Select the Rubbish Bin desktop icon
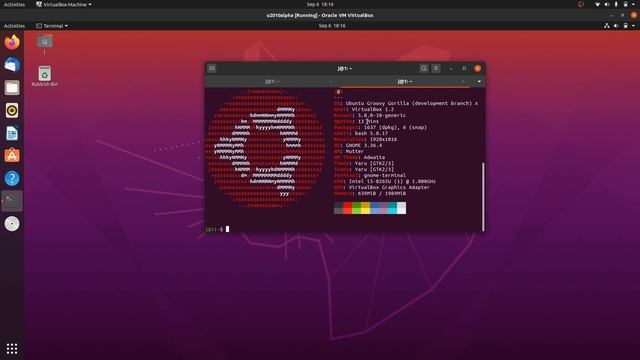640x360 pixels. pos(44,76)
